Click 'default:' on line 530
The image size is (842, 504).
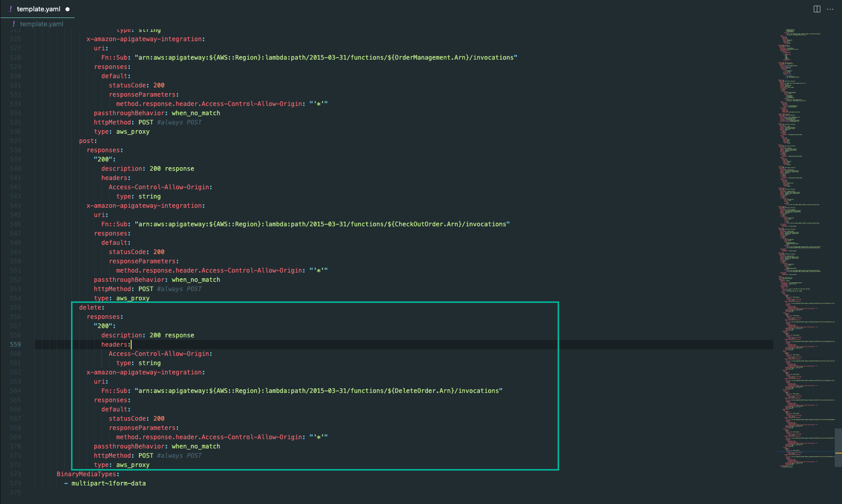[x=116, y=76]
